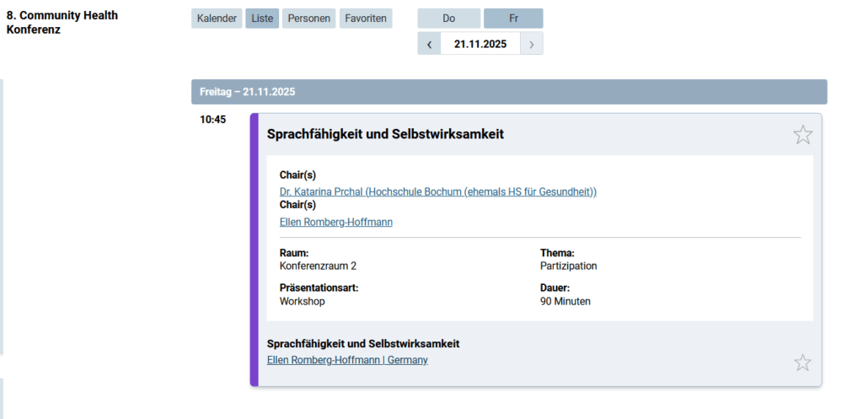Select the Do day button
Screen dimensions: 868x419
[x=448, y=19]
